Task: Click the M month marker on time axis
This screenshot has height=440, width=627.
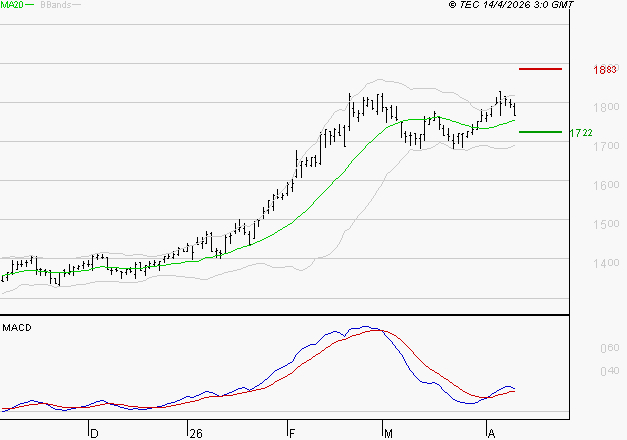Action: pyautogui.click(x=388, y=434)
